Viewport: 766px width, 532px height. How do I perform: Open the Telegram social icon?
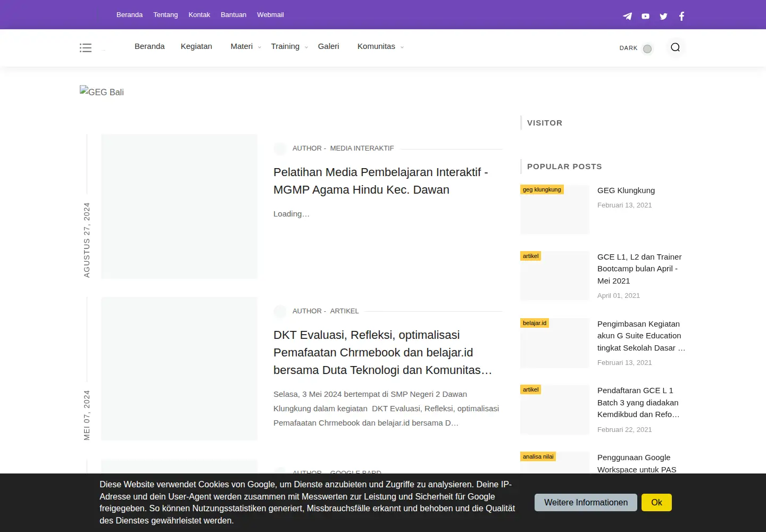pyautogui.click(x=628, y=16)
